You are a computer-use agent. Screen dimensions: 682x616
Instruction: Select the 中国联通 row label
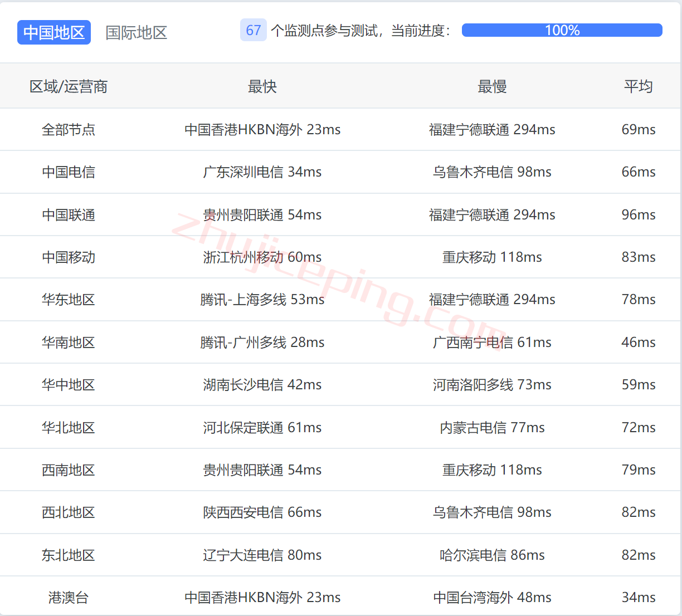(x=69, y=215)
